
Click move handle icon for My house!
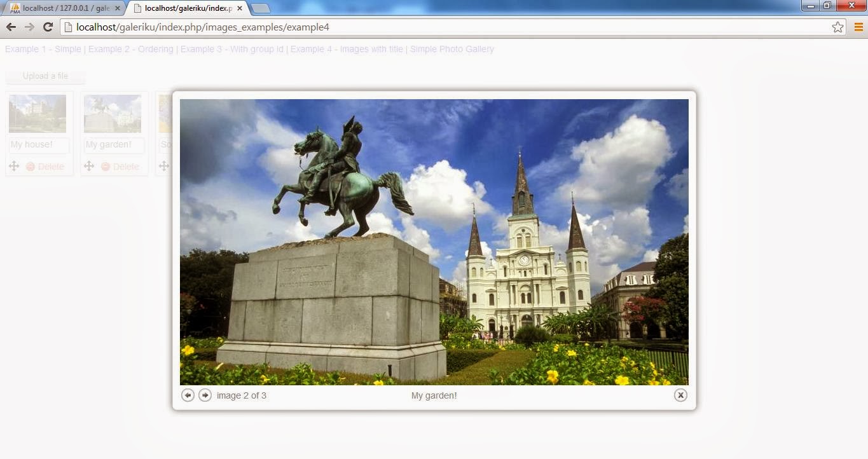[x=14, y=166]
